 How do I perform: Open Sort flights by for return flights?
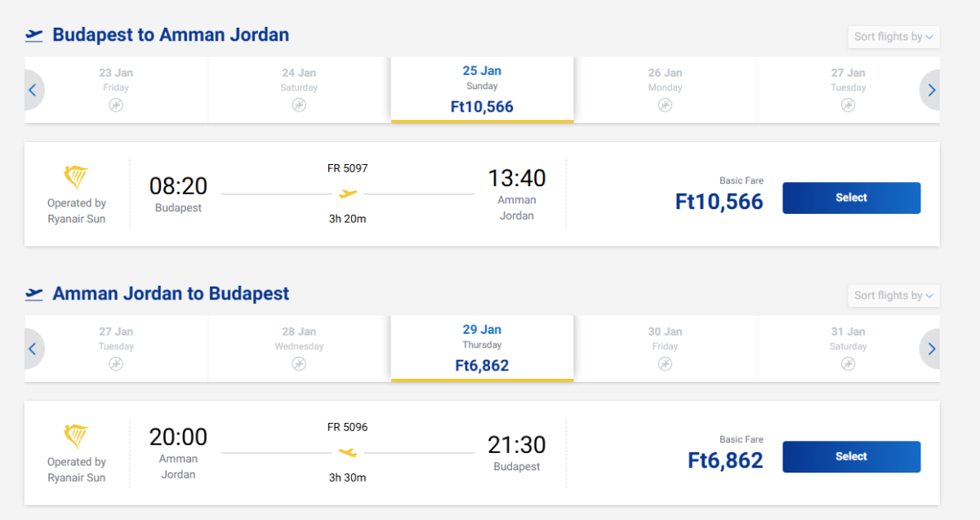(893, 296)
